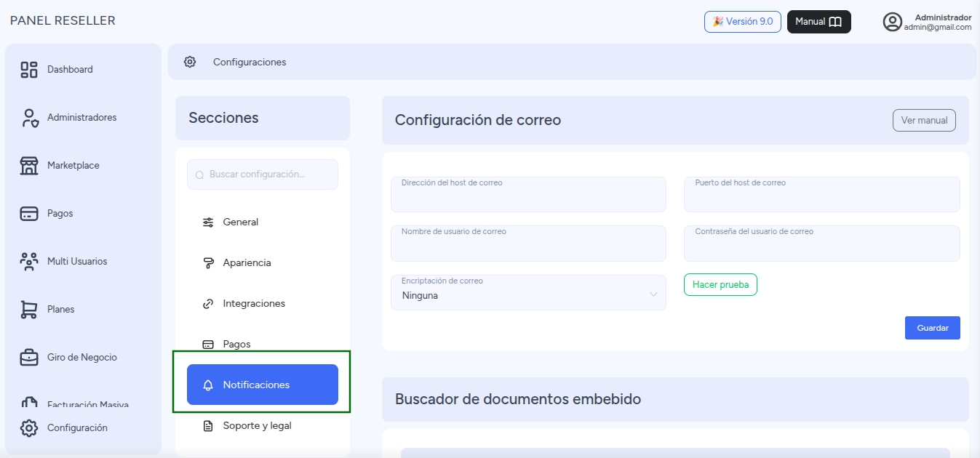Click the General sliders icon
The width and height of the screenshot is (980, 458).
pos(208,222)
